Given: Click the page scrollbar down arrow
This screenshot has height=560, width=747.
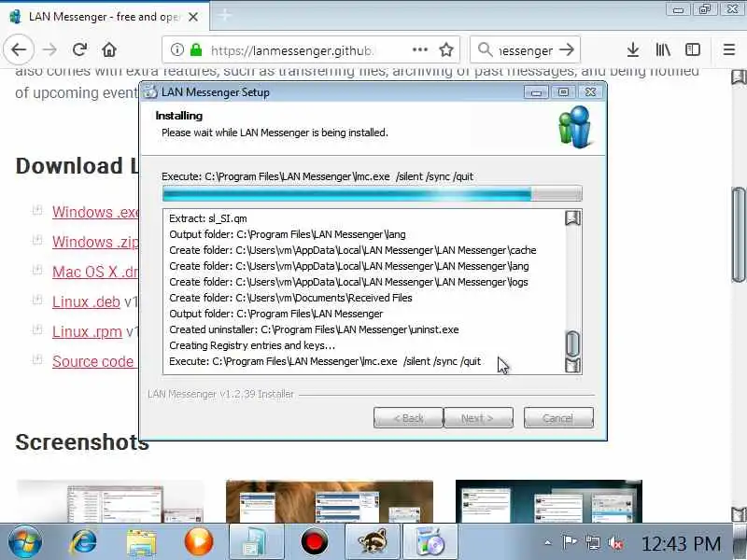Looking at the screenshot, I should [739, 514].
